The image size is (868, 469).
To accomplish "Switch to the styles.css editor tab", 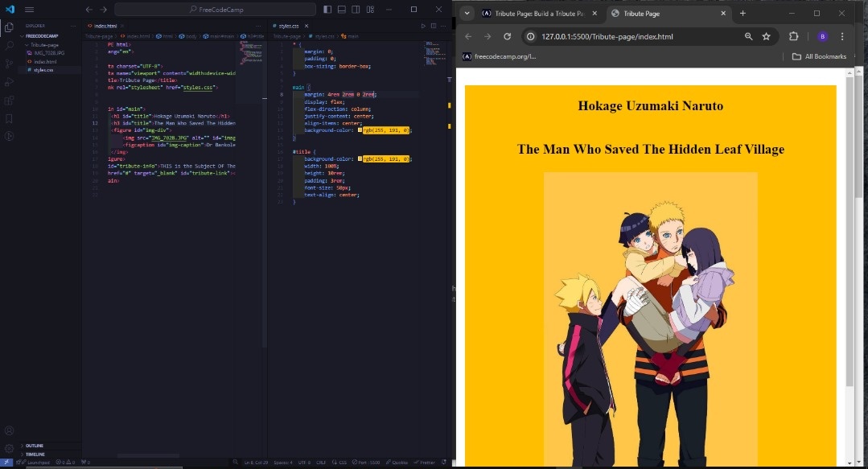I will [x=288, y=26].
